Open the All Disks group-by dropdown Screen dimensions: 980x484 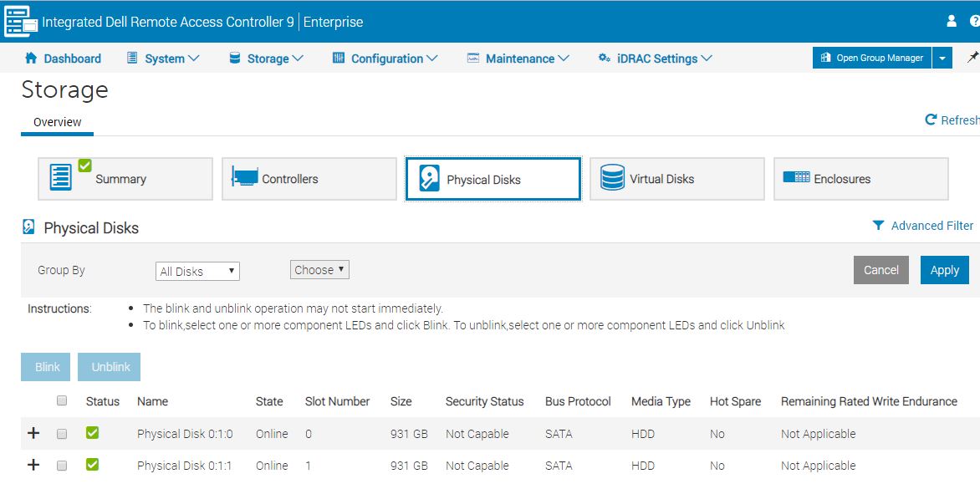click(197, 271)
